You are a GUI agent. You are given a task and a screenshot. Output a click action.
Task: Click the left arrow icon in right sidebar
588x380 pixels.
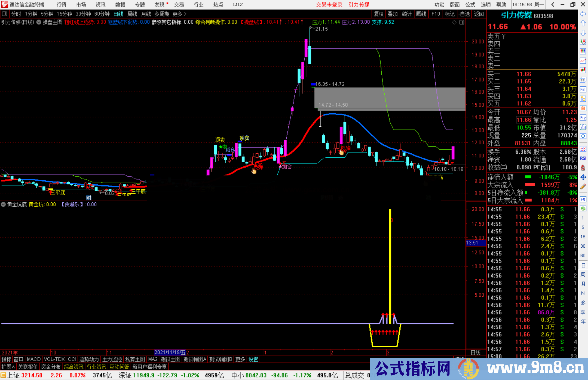(x=583, y=14)
